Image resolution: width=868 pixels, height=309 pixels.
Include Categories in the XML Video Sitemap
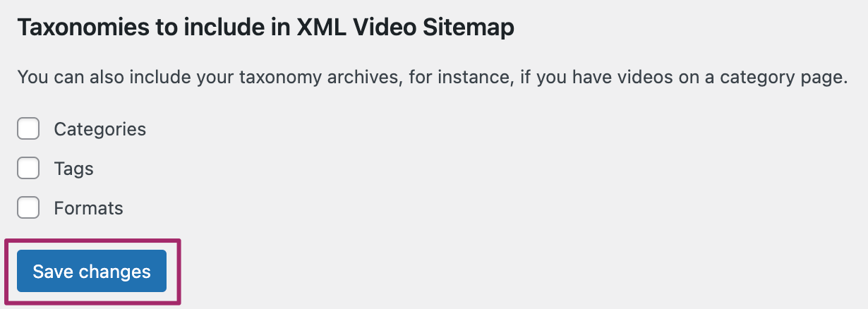[x=28, y=129]
